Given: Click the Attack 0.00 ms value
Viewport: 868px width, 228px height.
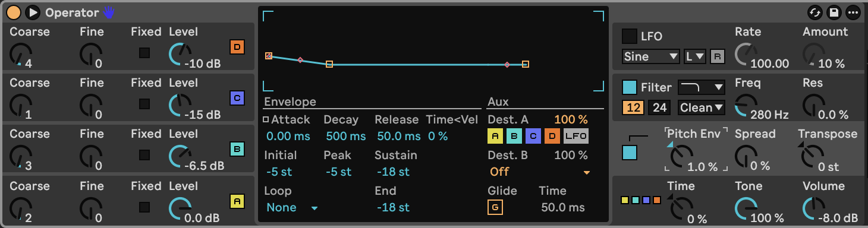Looking at the screenshot, I should tap(288, 137).
